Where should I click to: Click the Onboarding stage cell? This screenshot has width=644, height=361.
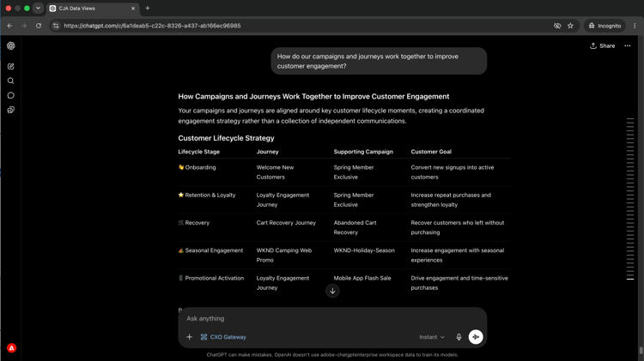pos(197,167)
